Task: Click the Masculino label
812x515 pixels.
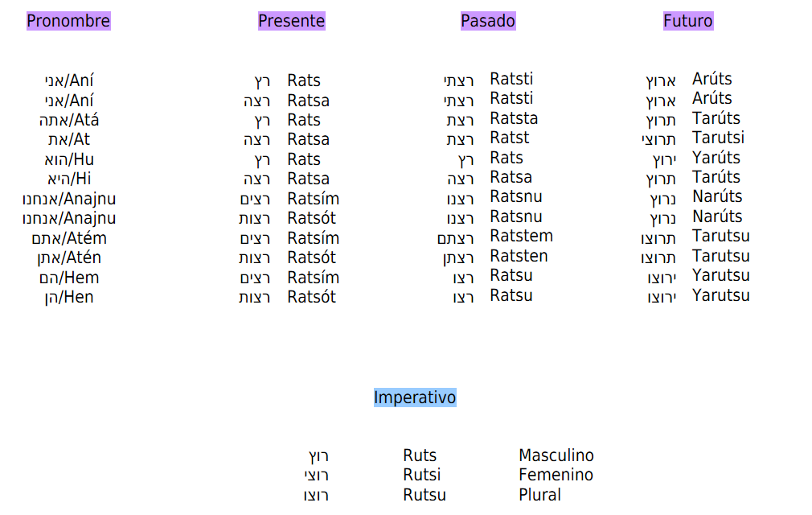Action: (x=556, y=455)
